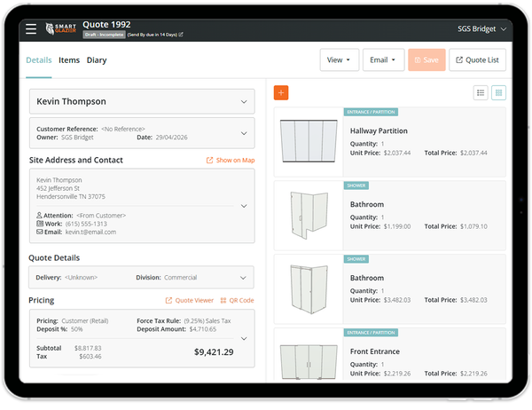532x410 pixels.
Task: Add a new quote item with plus button
Action: pos(281,92)
